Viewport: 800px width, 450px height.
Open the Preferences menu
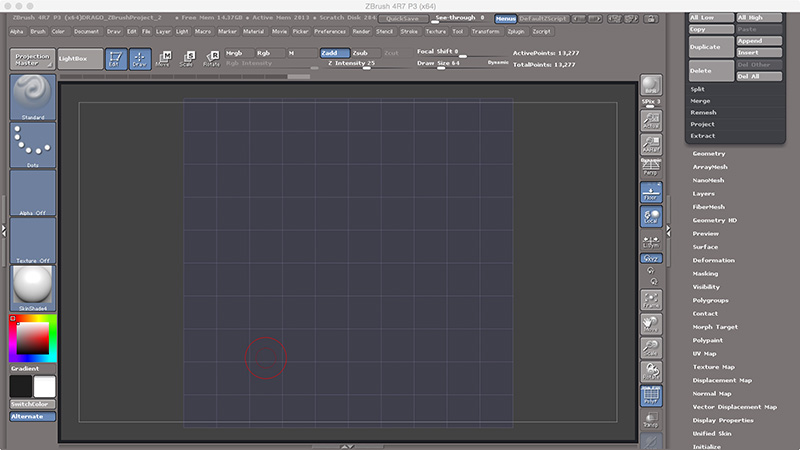point(330,32)
